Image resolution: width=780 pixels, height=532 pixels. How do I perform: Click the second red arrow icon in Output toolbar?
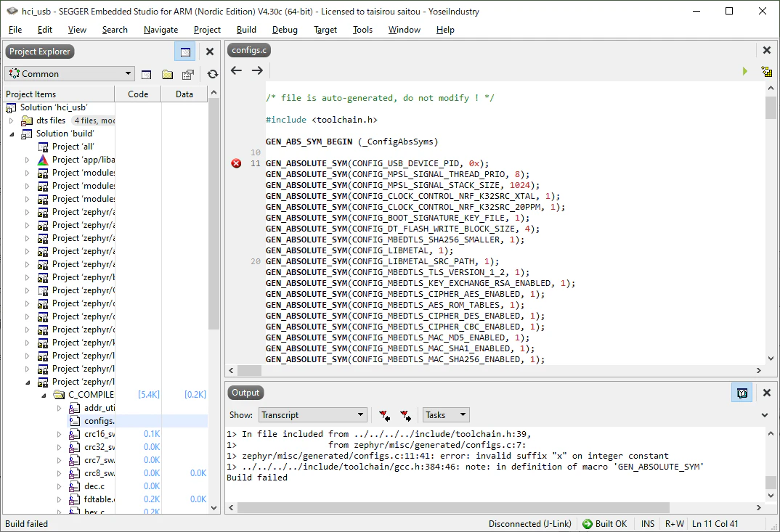[405, 415]
